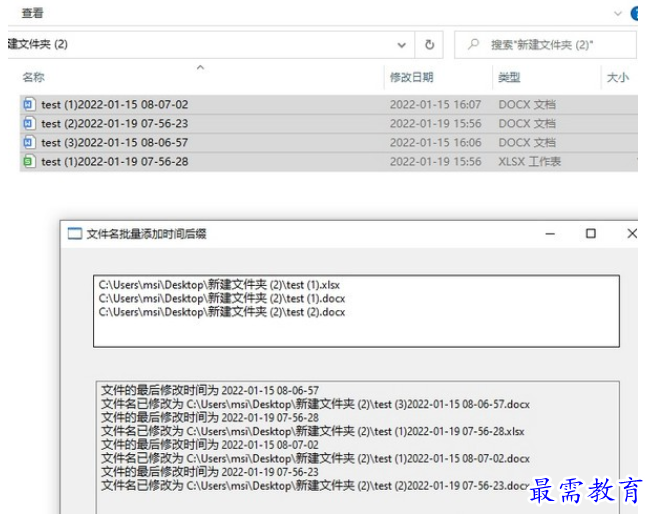Expand the address bar history dropdown
Image resolution: width=651 pixels, height=522 pixels.
pos(401,45)
